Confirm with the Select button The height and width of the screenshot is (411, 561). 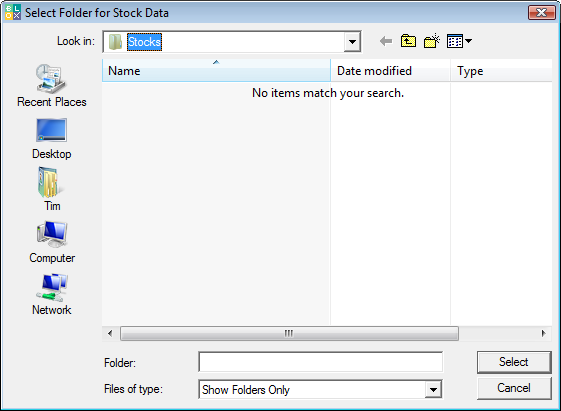[514, 362]
